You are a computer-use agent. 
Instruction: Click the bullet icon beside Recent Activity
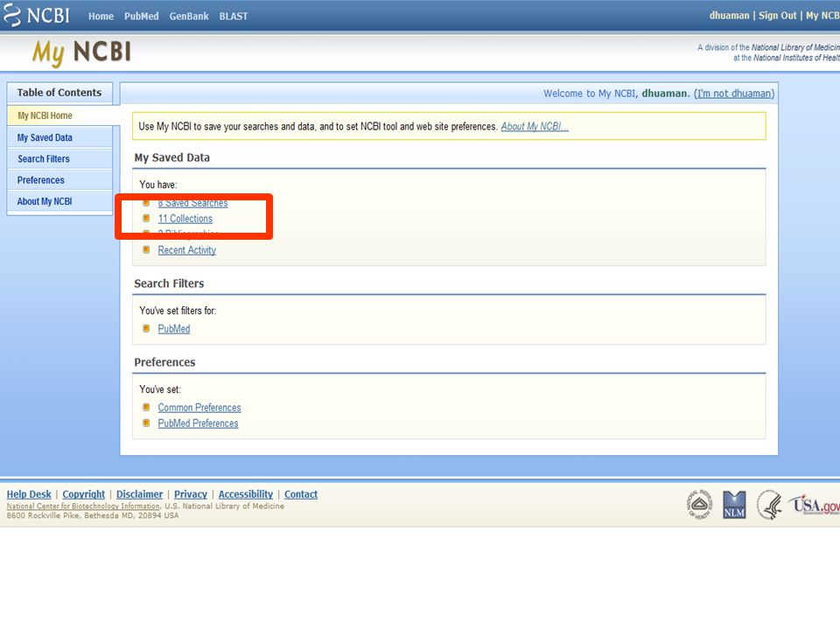[x=146, y=249]
